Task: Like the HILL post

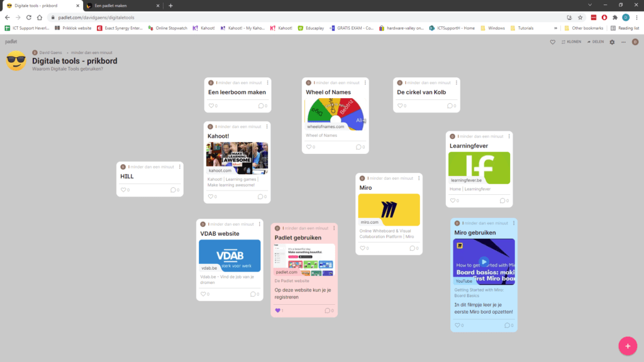Action: tap(123, 190)
